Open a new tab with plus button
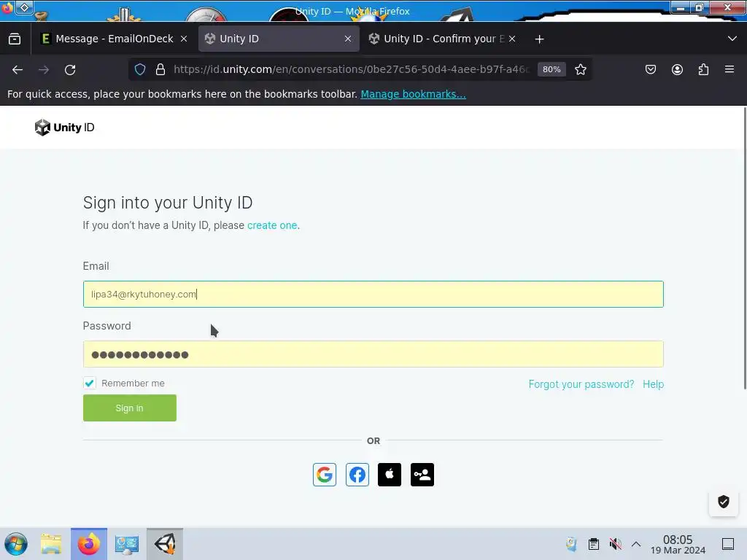The image size is (747, 560). (539, 39)
